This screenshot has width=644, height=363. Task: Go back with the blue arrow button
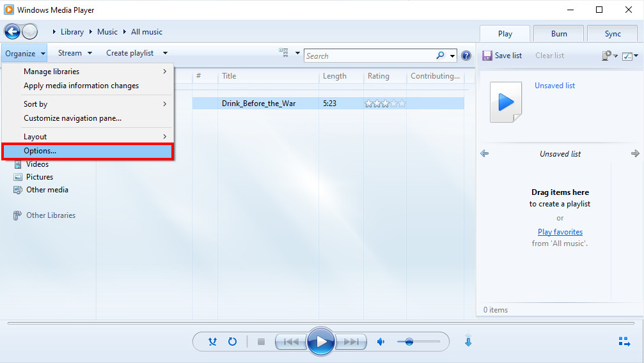[12, 31]
